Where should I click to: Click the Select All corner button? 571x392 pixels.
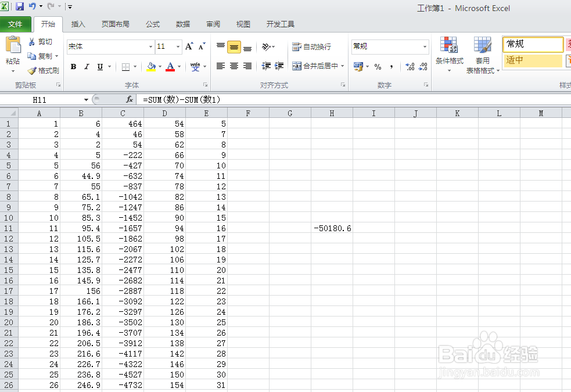coord(9,113)
